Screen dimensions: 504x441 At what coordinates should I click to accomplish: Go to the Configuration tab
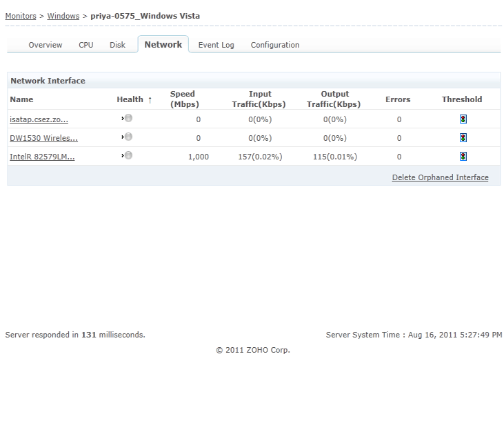(x=275, y=45)
